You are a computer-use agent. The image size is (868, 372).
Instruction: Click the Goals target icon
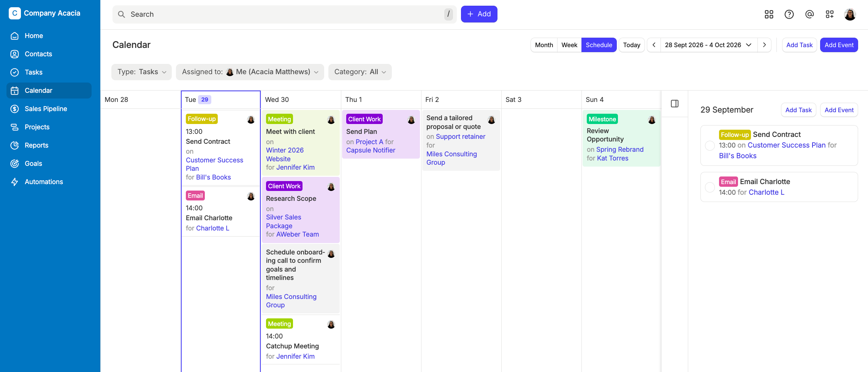(14, 164)
